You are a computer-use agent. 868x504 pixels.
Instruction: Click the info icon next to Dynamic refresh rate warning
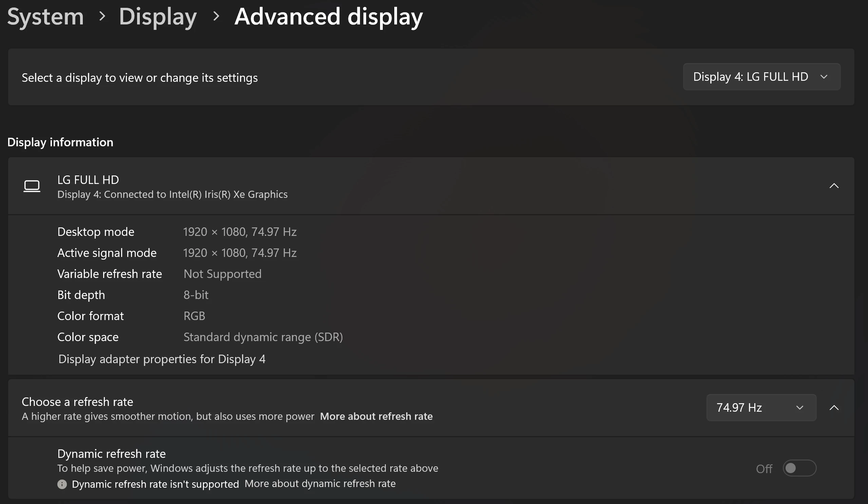(x=62, y=484)
